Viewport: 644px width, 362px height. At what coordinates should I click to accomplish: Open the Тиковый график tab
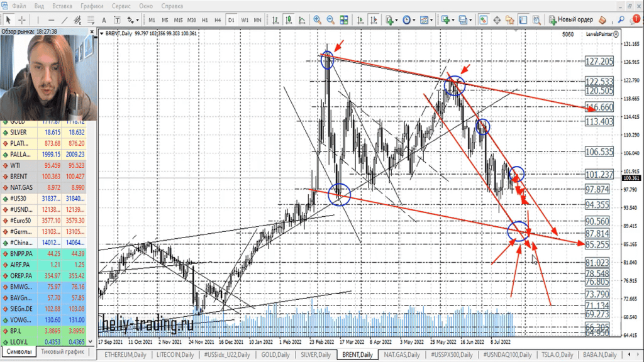click(x=62, y=353)
